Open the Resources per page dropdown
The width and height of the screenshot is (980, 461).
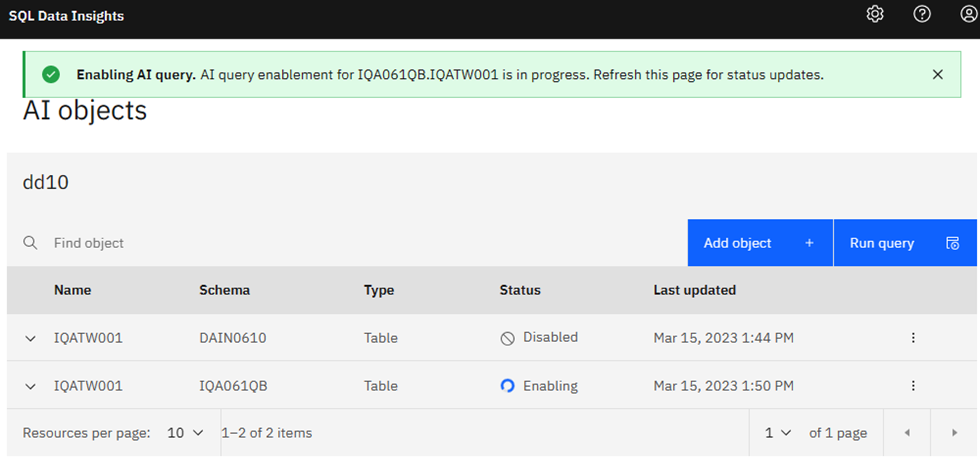click(x=185, y=433)
